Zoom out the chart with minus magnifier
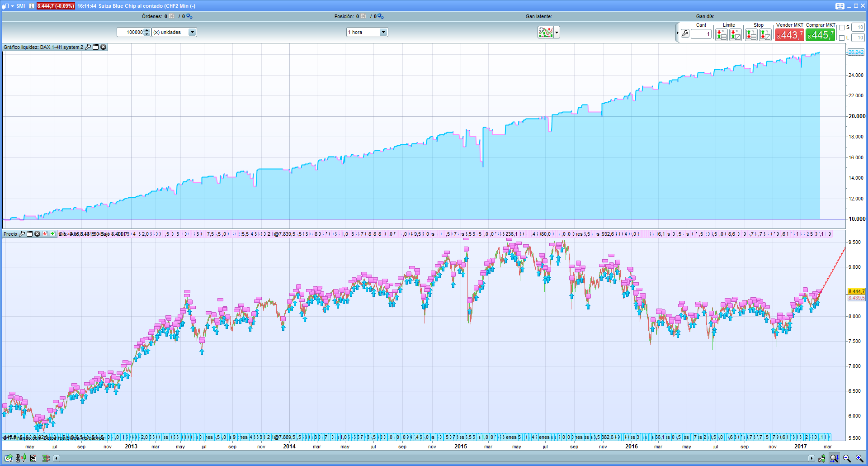This screenshot has height=466, width=868. 847,458
